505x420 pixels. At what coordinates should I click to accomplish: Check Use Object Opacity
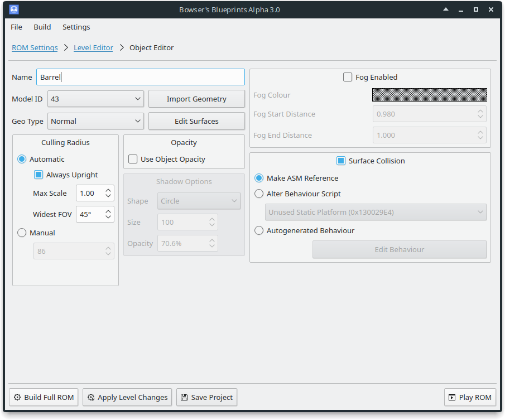coord(133,159)
